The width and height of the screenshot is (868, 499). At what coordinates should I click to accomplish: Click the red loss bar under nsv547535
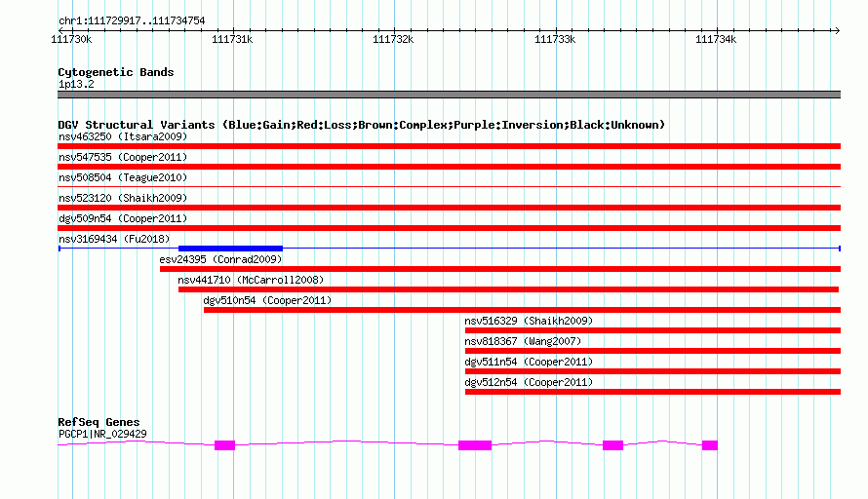(x=449, y=167)
